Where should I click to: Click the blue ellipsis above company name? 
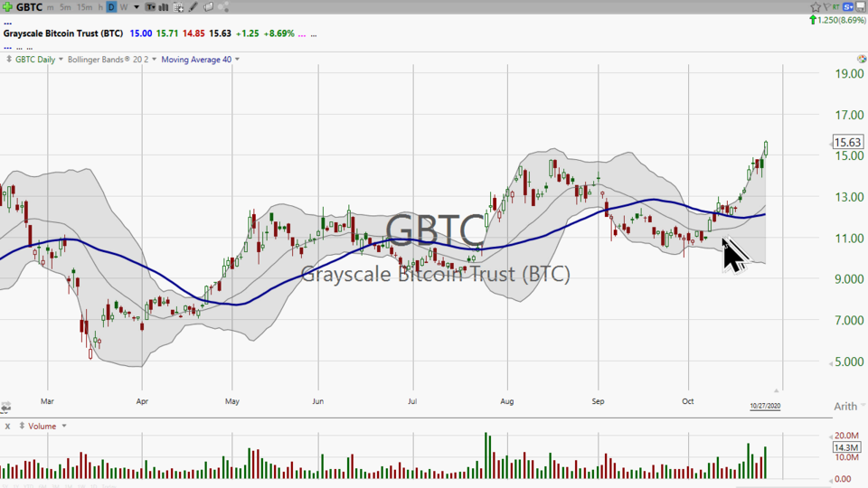click(x=8, y=23)
